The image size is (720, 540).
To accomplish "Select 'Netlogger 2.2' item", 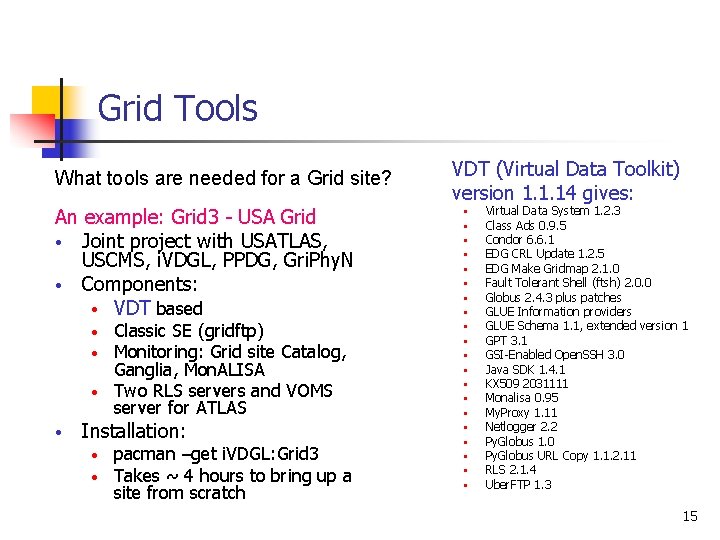I will coord(521,427).
